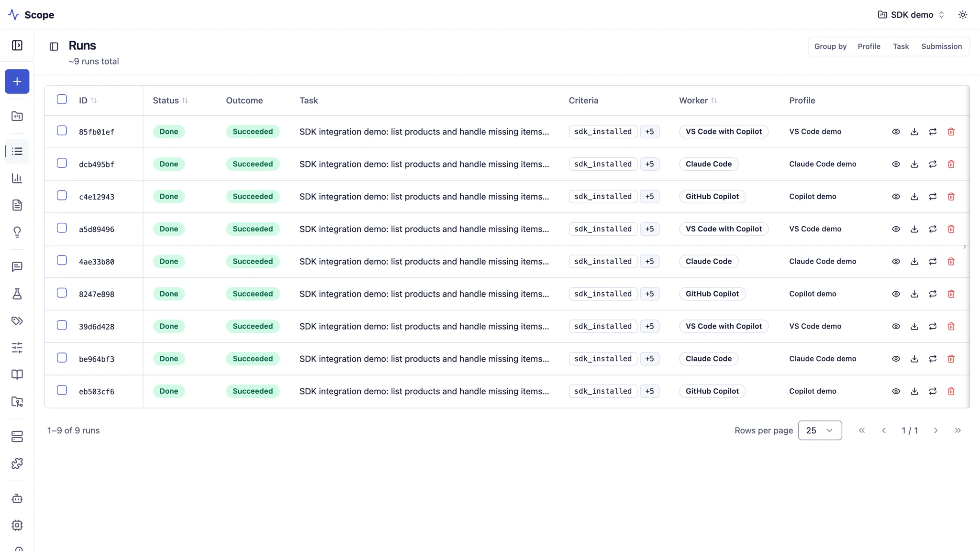
Task: Click the VS Code with Copilot badge for 85fb01ef
Action: tap(724, 132)
